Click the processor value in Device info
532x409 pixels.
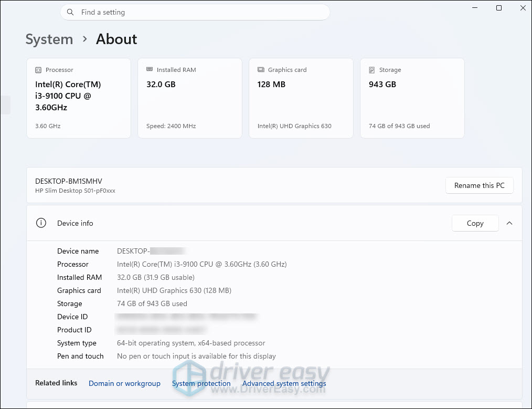(x=202, y=264)
